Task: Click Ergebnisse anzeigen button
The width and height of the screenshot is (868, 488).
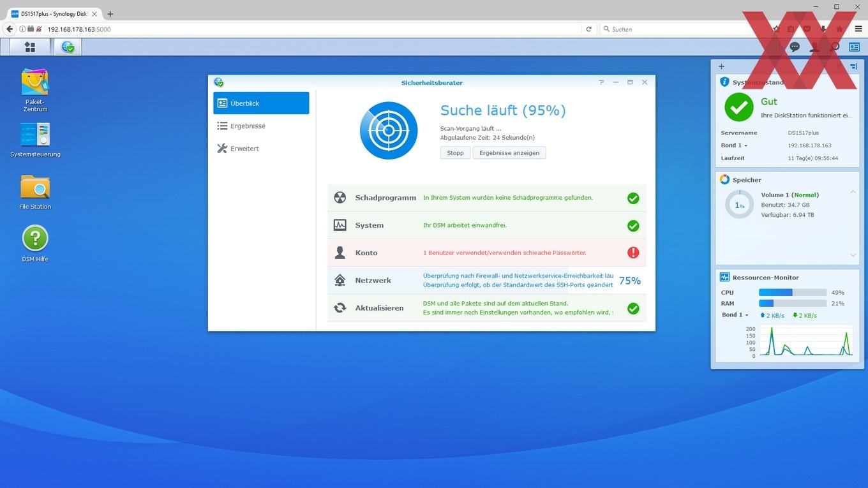Action: (509, 152)
